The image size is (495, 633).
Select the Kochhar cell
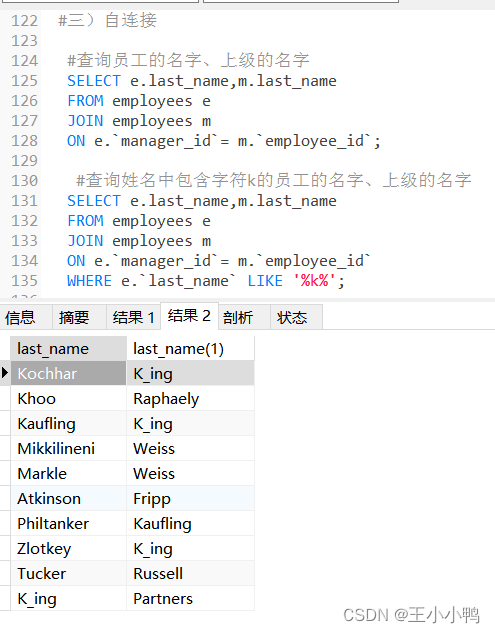pos(68,373)
